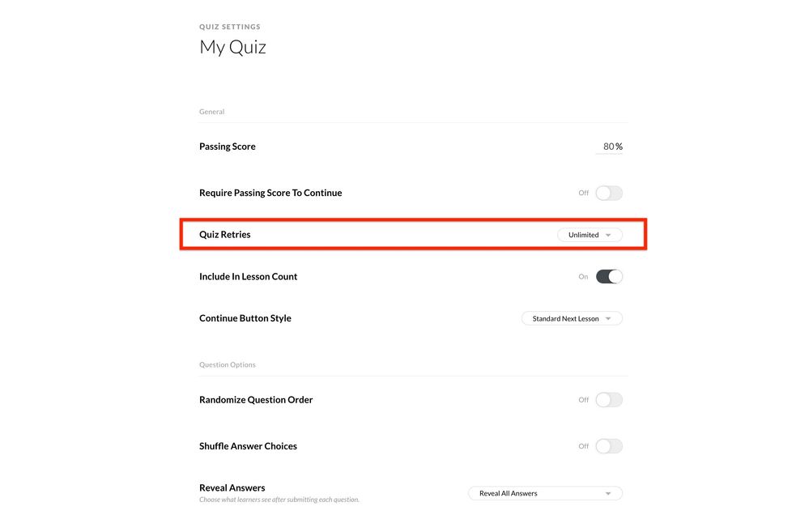Screen dimensions: 809x532
Task: Disable the Include In Lesson Count toggle
Action: coord(609,277)
